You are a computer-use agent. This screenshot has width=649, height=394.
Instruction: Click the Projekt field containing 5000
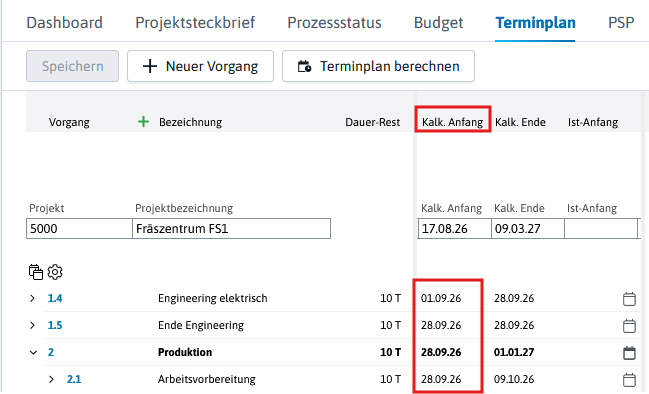pos(79,228)
